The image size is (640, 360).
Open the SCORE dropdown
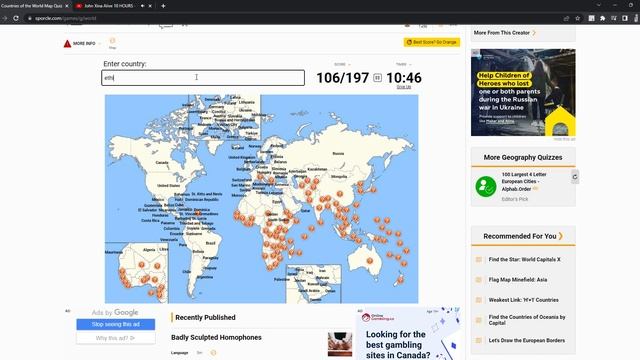[342, 64]
